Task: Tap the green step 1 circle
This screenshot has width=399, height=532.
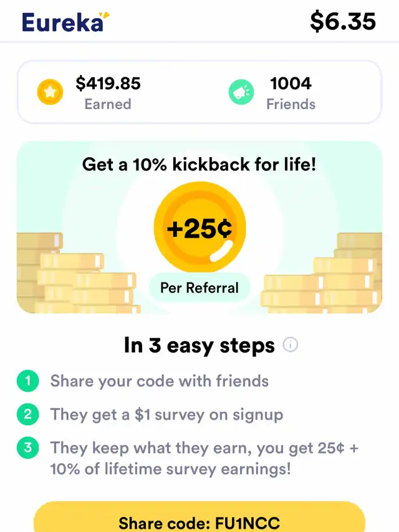Action: 28,380
